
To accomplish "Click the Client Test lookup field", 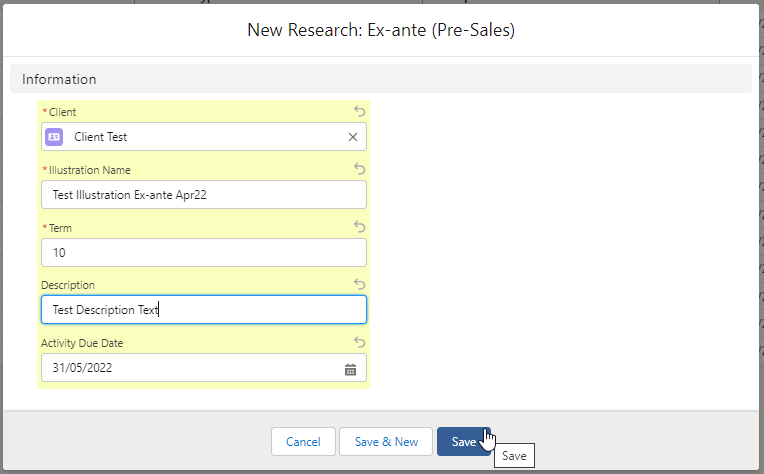I will pyautogui.click(x=200, y=137).
